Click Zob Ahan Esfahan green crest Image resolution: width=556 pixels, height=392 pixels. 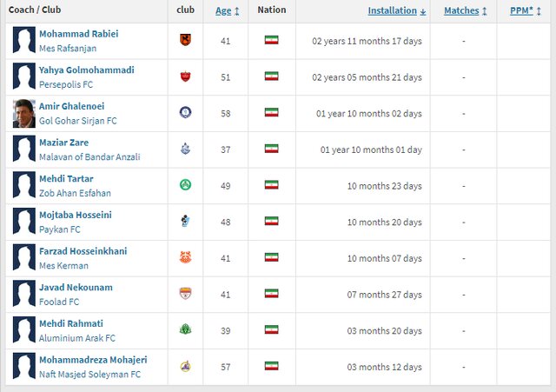tap(184, 185)
